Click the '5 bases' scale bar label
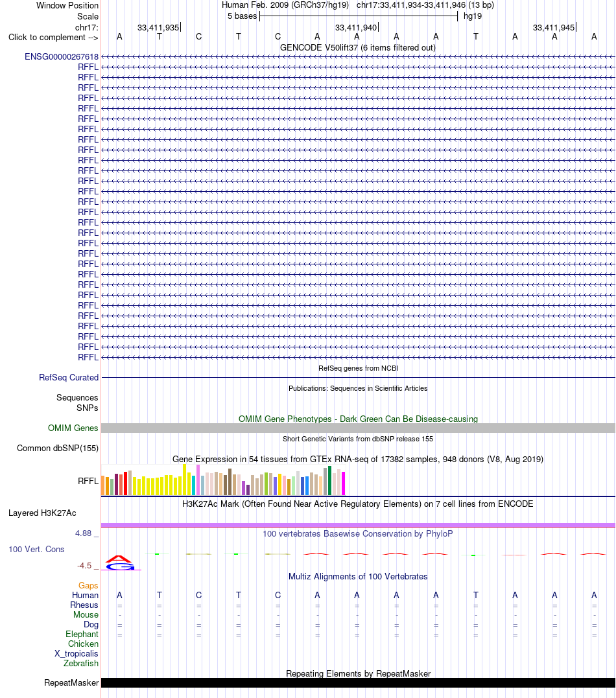Viewport: 616px width, 698px height. tap(242, 16)
